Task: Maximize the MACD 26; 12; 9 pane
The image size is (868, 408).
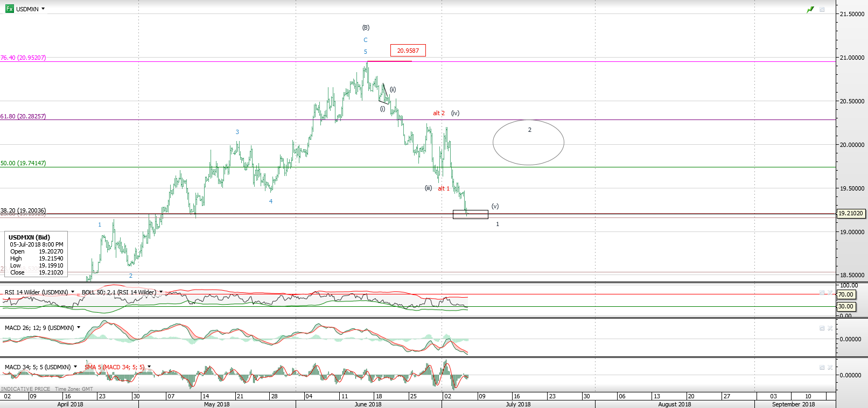Action: [822, 328]
